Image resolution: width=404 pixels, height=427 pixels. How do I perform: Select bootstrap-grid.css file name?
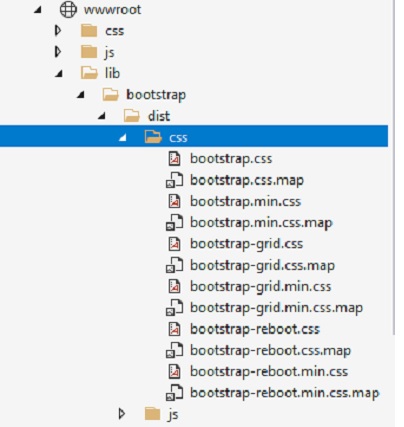246,244
